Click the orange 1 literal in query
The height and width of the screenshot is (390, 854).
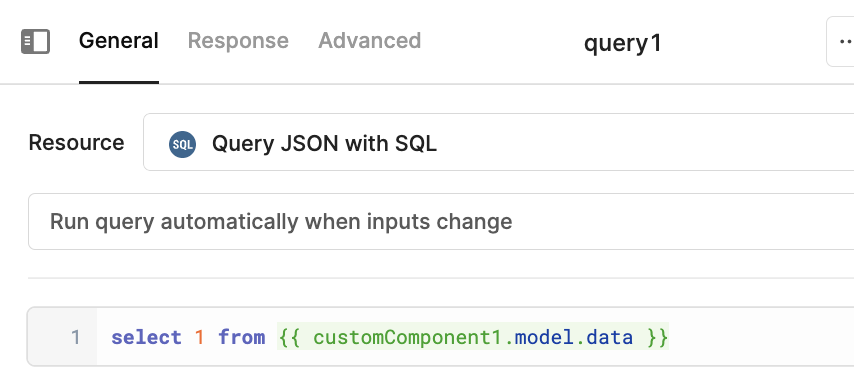tap(199, 337)
